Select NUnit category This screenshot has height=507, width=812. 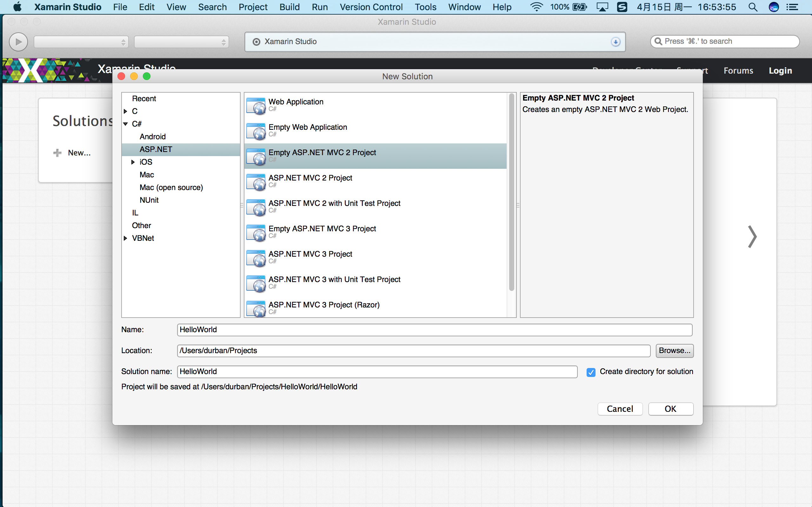149,201
